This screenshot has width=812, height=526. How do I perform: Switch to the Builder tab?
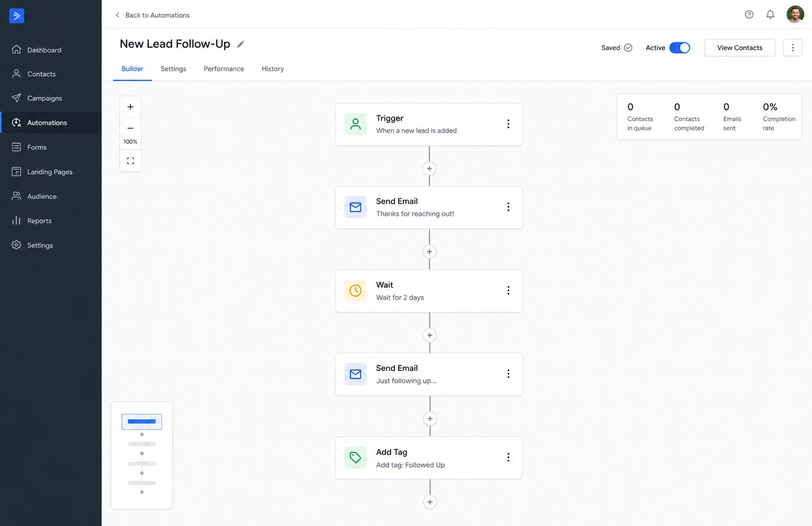coord(132,69)
